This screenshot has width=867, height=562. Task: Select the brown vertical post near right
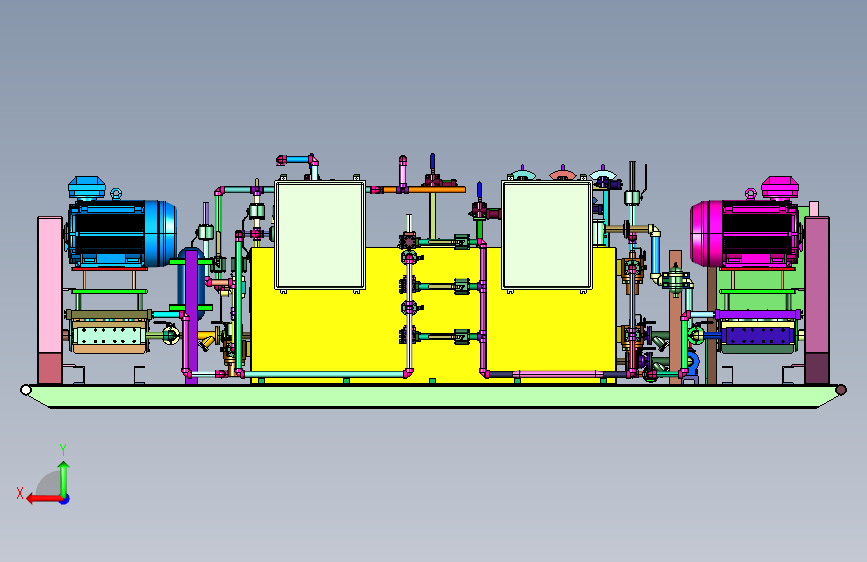675,316
